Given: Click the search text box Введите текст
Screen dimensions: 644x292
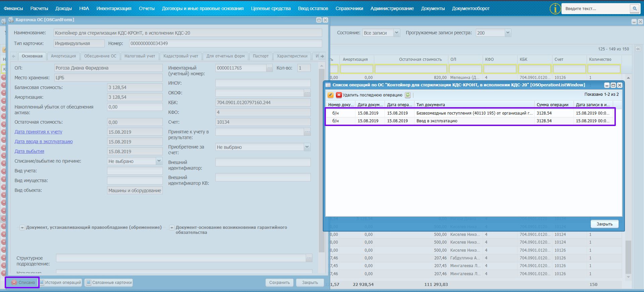Looking at the screenshot, I should click(596, 9).
